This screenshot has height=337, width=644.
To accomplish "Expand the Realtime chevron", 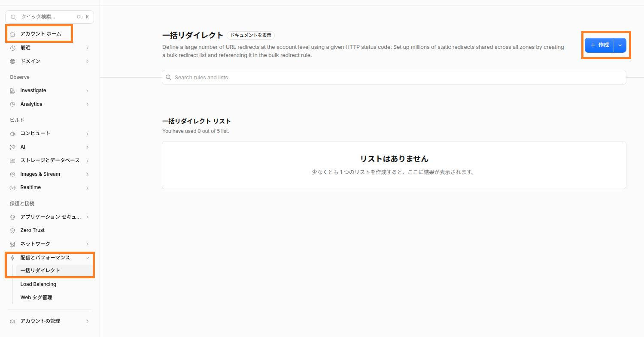I will click(87, 187).
